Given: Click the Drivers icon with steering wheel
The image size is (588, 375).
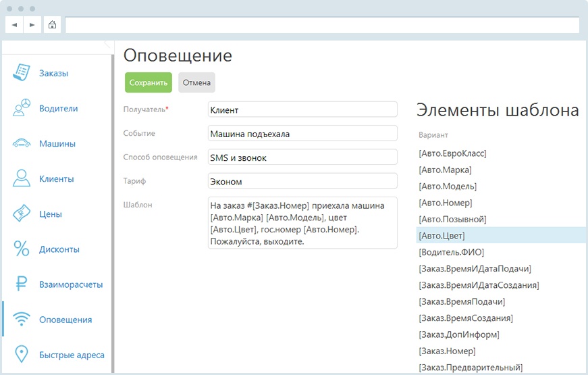Looking at the screenshot, I should coord(22,108).
